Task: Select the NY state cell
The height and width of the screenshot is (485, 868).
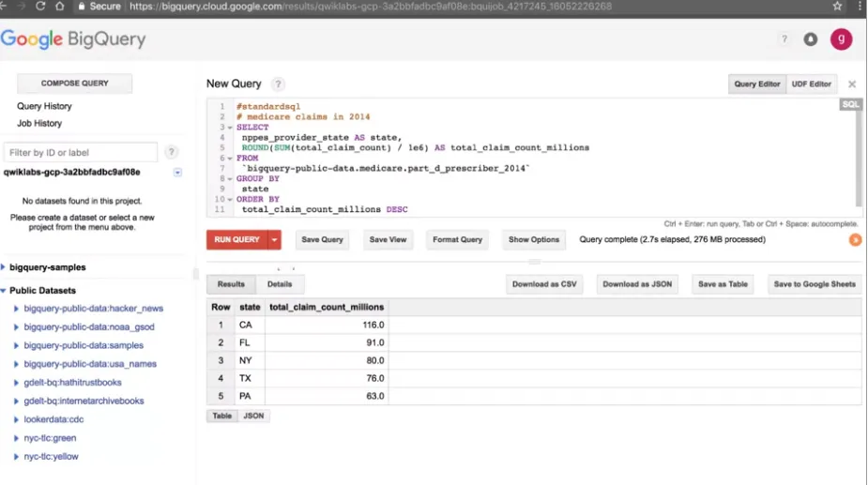Action: click(251, 360)
